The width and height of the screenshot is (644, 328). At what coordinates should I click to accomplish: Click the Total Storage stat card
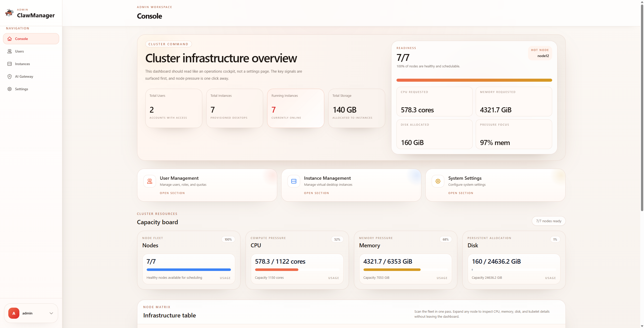(x=357, y=108)
